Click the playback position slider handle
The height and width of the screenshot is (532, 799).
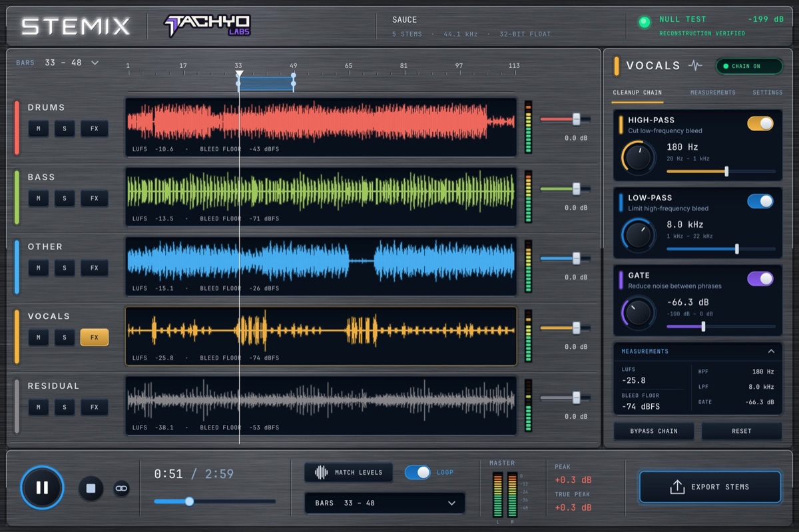[189, 501]
